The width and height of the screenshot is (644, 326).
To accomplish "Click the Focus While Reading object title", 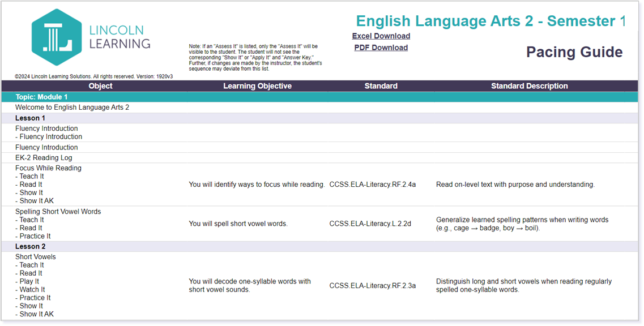I will coord(48,168).
